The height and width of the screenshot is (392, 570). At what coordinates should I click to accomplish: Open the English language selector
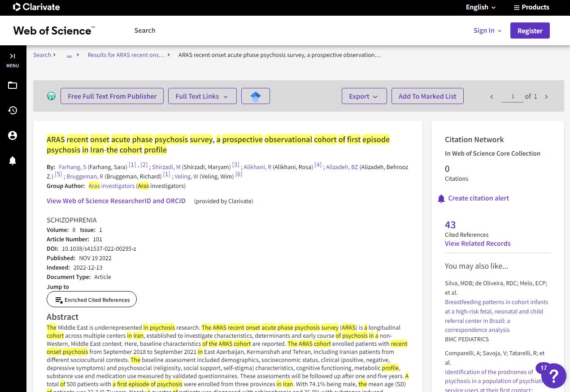pyautogui.click(x=481, y=7)
